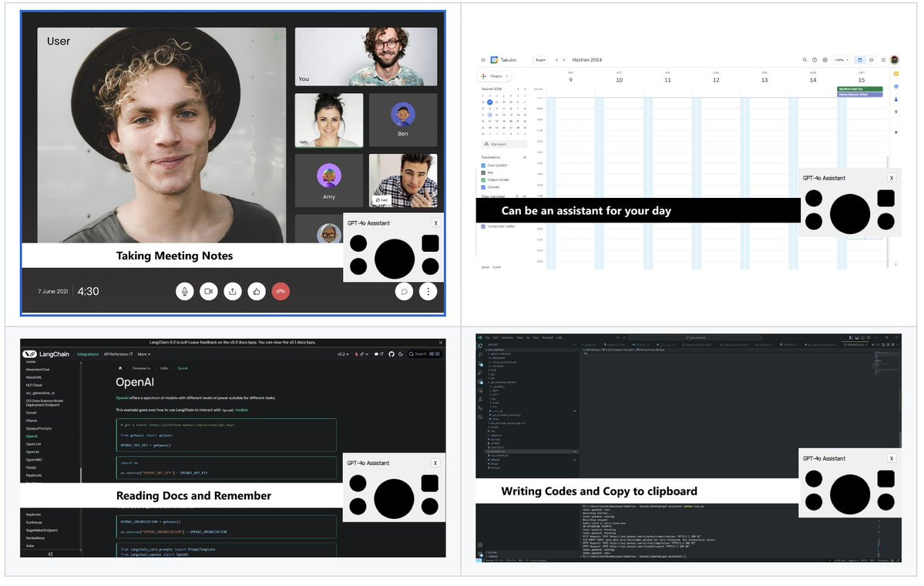Image resolution: width=924 pixels, height=586 pixels.
Task: Open the purple event on day 15
Action: tap(860, 94)
